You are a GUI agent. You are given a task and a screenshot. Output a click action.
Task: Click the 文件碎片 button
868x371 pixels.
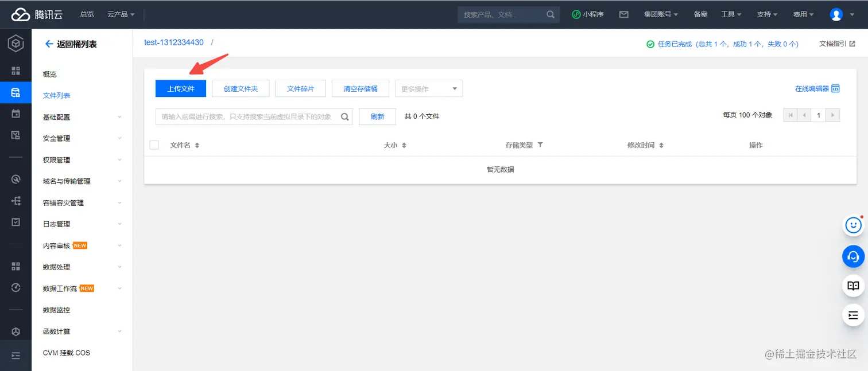point(301,89)
